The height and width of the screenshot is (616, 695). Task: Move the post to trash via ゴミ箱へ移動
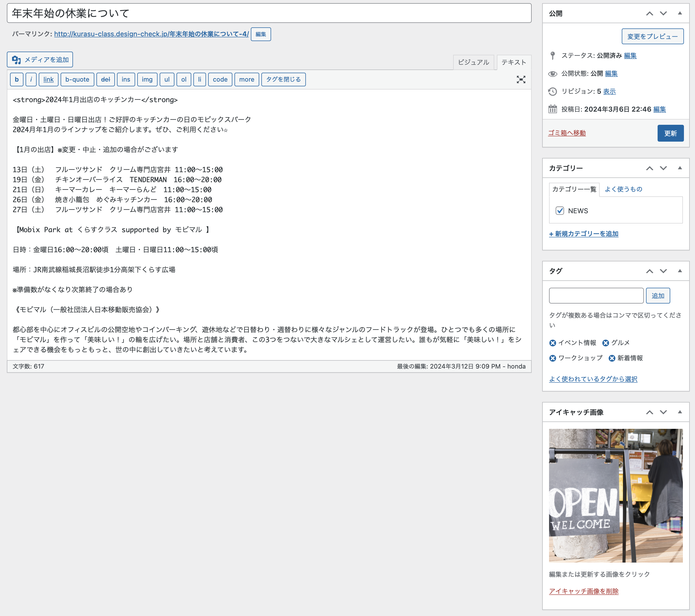click(x=567, y=133)
